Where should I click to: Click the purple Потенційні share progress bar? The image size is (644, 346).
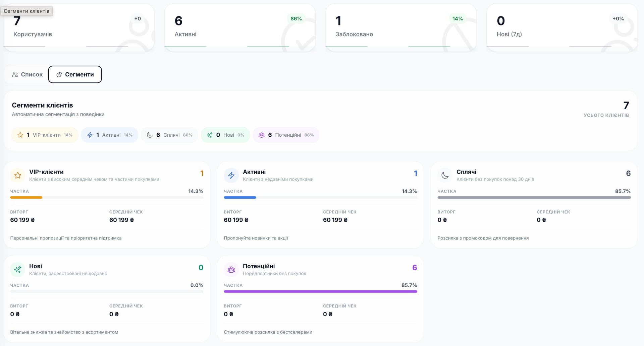(x=320, y=291)
